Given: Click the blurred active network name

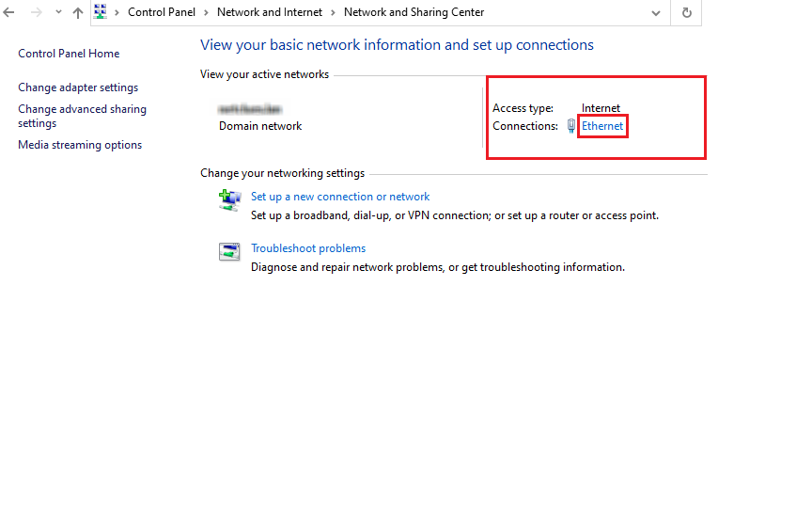Looking at the screenshot, I should pos(250,109).
